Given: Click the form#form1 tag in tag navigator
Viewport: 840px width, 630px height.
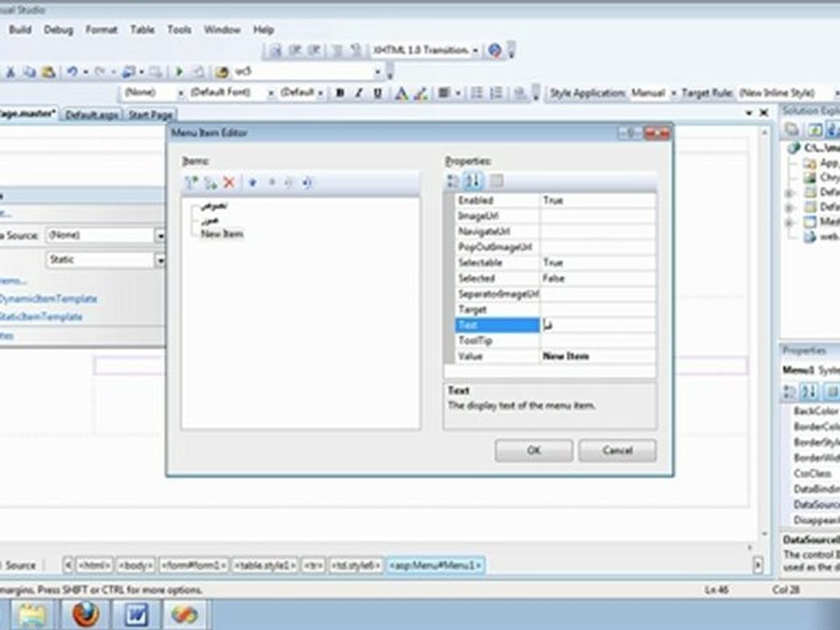Looking at the screenshot, I should [193, 565].
